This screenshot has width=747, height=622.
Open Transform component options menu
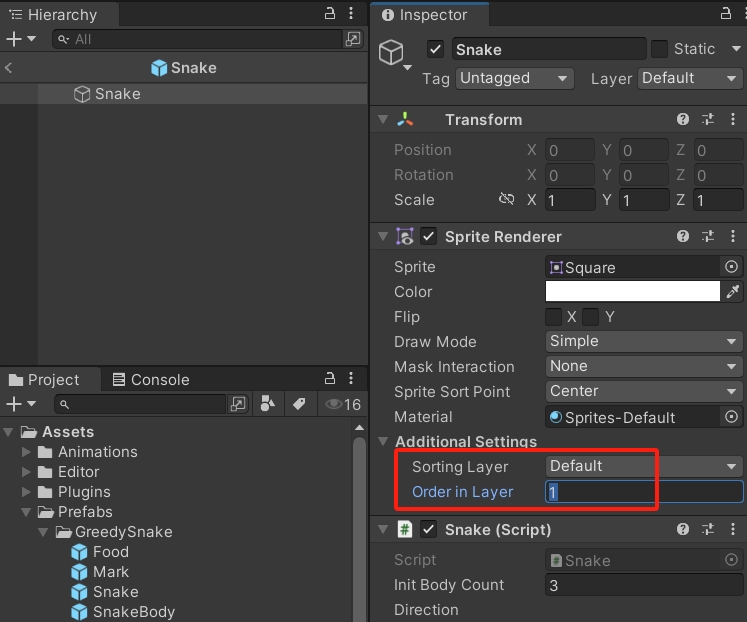coord(733,119)
